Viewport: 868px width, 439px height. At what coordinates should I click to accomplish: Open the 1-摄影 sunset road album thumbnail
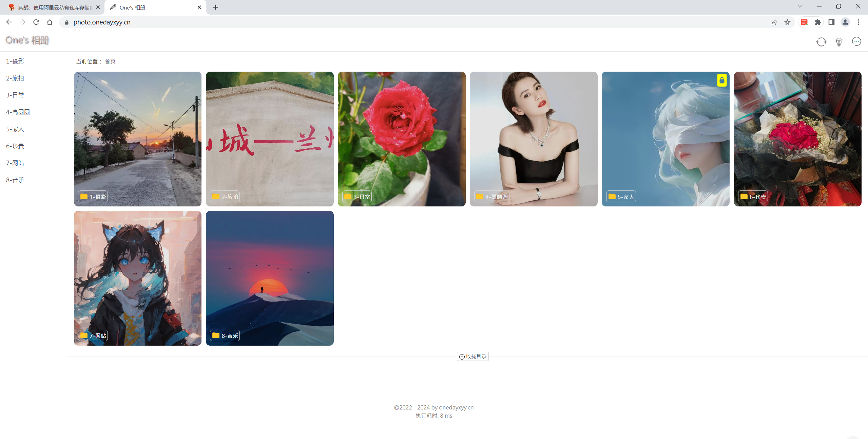(x=138, y=139)
